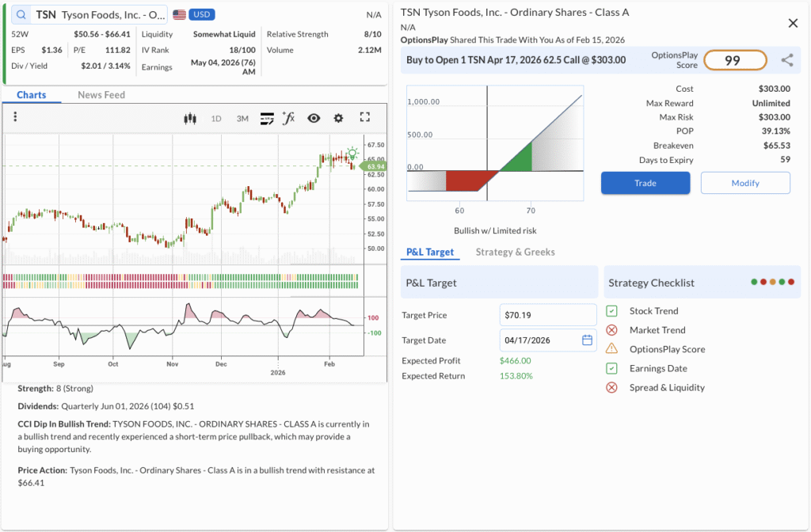Toggle chart visibility with the eye icon
Viewport: 811px width, 532px height.
coord(314,118)
